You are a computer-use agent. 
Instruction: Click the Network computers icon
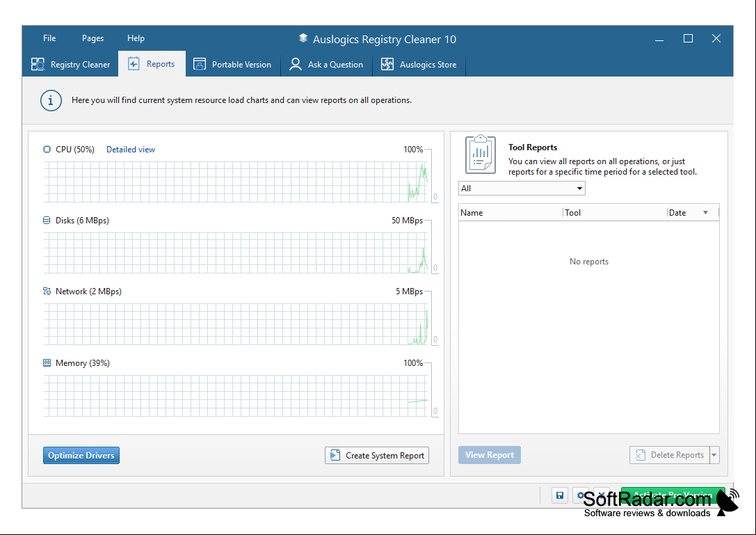(x=47, y=292)
